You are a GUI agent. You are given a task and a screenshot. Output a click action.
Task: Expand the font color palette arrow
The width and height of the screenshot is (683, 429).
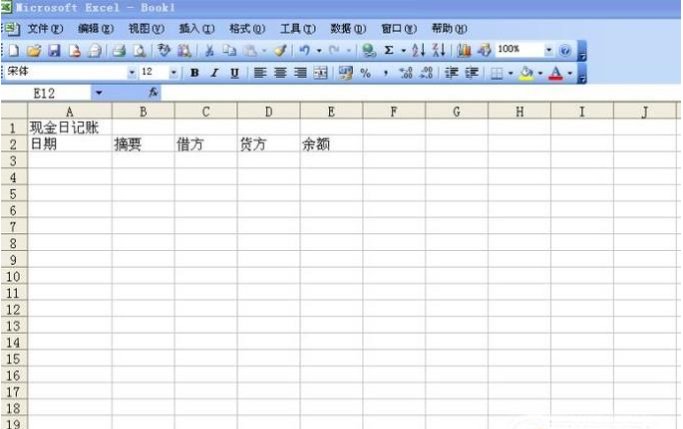pos(570,73)
